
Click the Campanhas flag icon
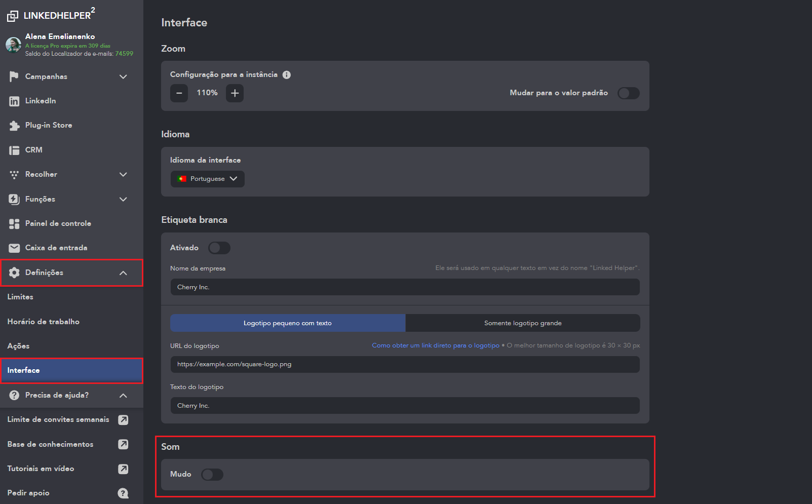click(14, 76)
